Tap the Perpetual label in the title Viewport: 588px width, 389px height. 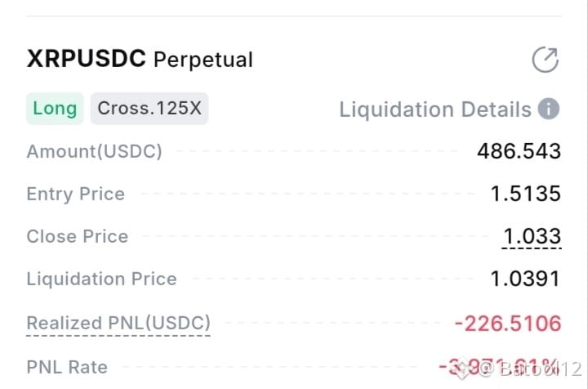pyautogui.click(x=203, y=60)
